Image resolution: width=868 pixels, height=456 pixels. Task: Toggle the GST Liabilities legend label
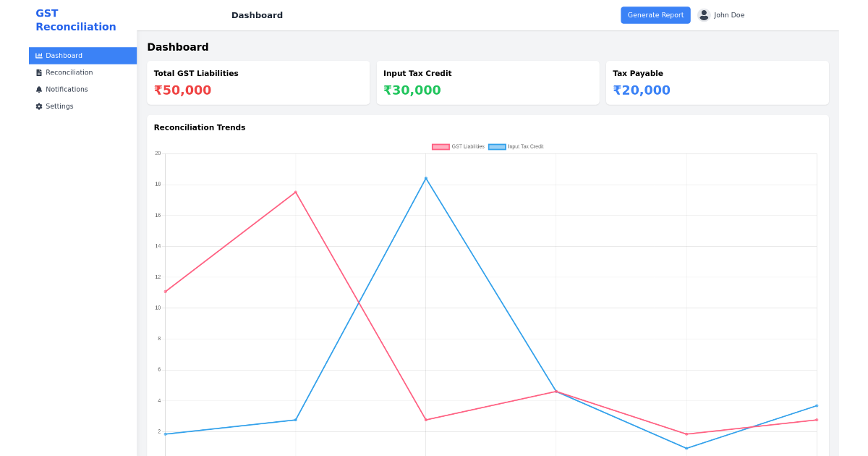coord(468,147)
